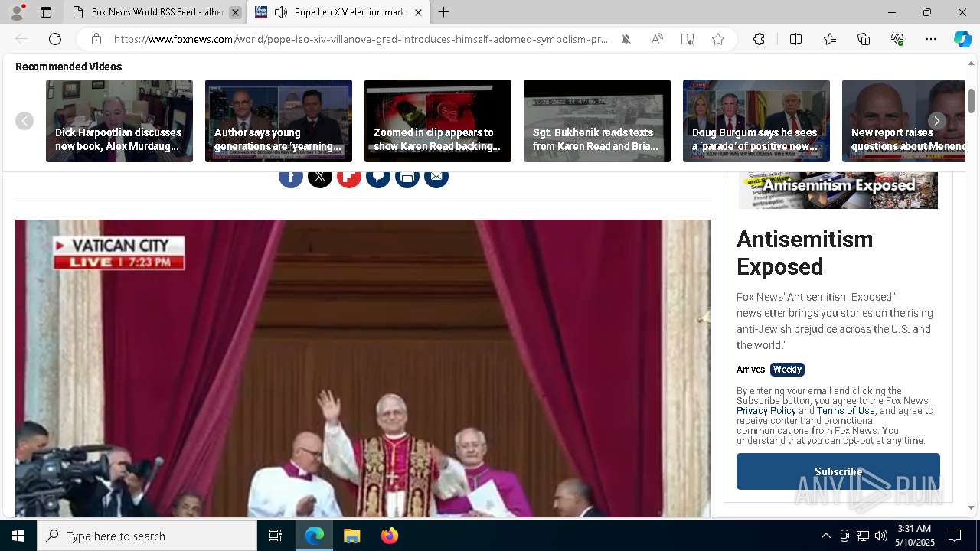Image resolution: width=980 pixels, height=551 pixels.
Task: Close Fox News World RSS Feed tab
Action: [x=235, y=12]
